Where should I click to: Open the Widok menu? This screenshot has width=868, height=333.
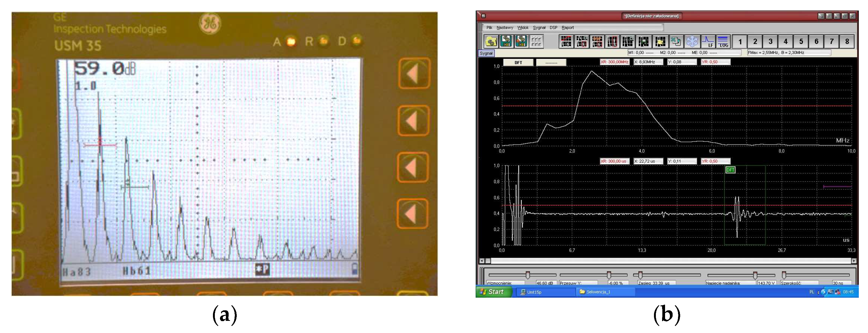coord(523,28)
